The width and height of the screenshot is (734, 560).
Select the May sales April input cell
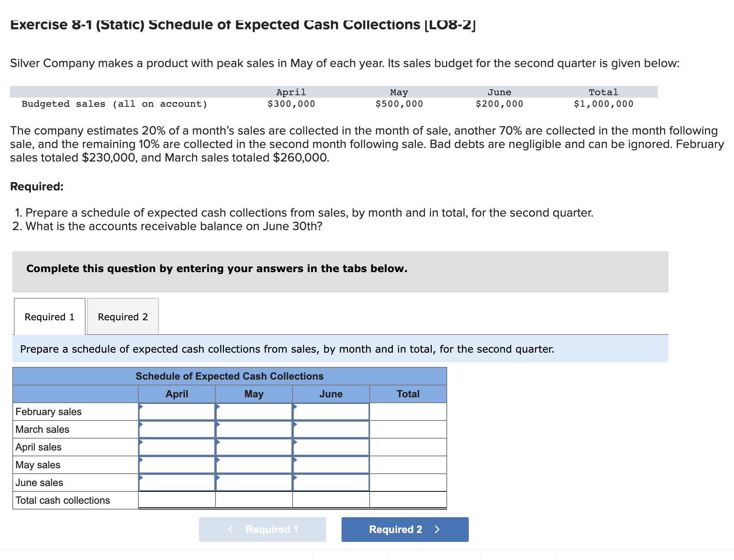tap(177, 464)
